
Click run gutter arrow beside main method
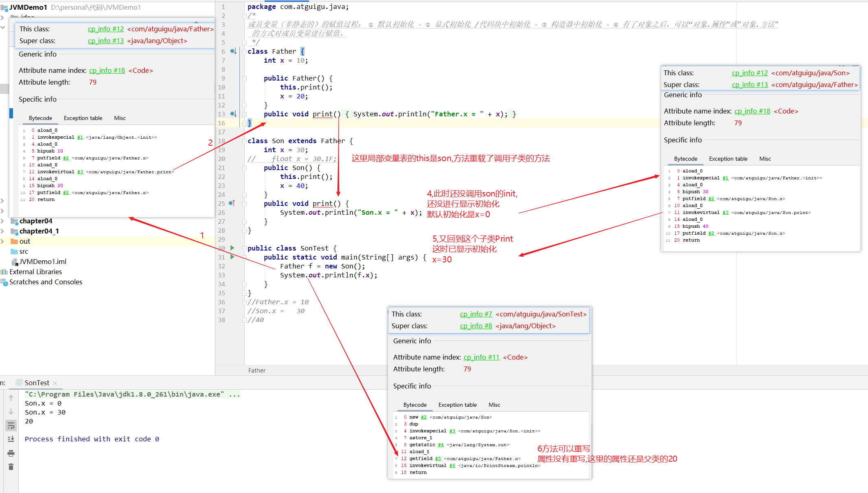(x=232, y=257)
